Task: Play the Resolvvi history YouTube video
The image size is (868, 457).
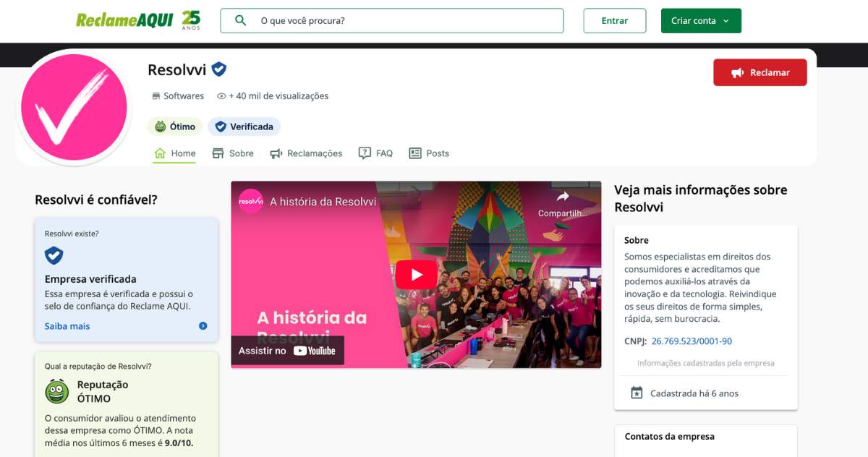Action: (x=416, y=275)
